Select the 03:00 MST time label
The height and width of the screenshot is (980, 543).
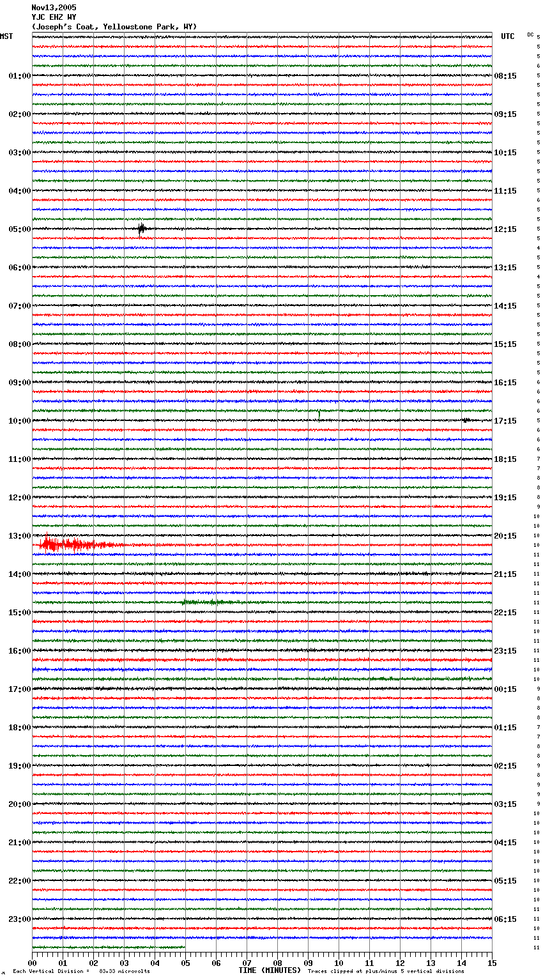click(20, 153)
